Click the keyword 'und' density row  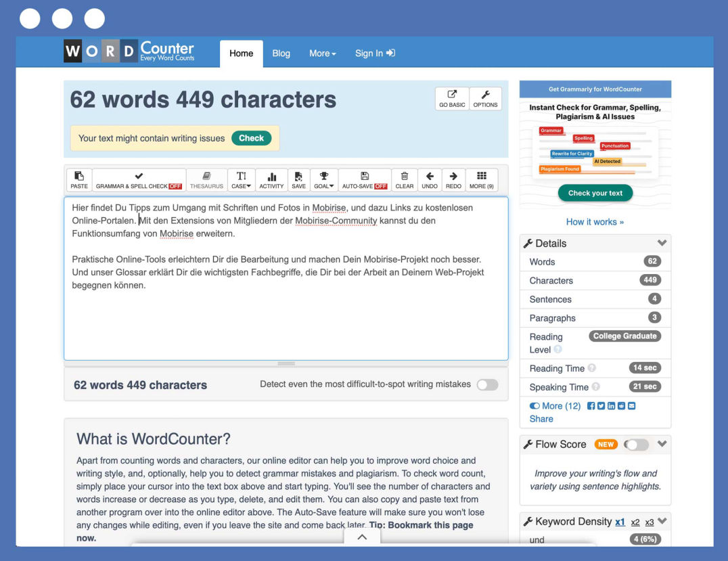pyautogui.click(x=595, y=539)
